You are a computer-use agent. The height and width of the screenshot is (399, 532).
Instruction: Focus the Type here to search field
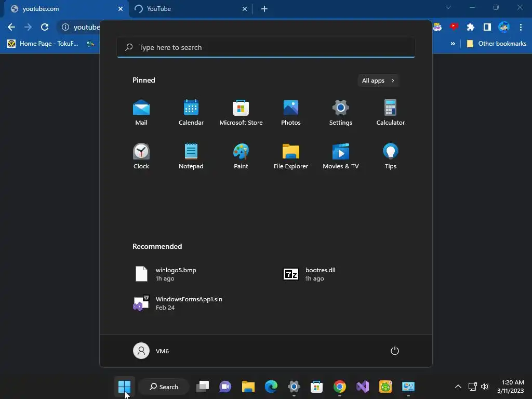click(x=265, y=47)
